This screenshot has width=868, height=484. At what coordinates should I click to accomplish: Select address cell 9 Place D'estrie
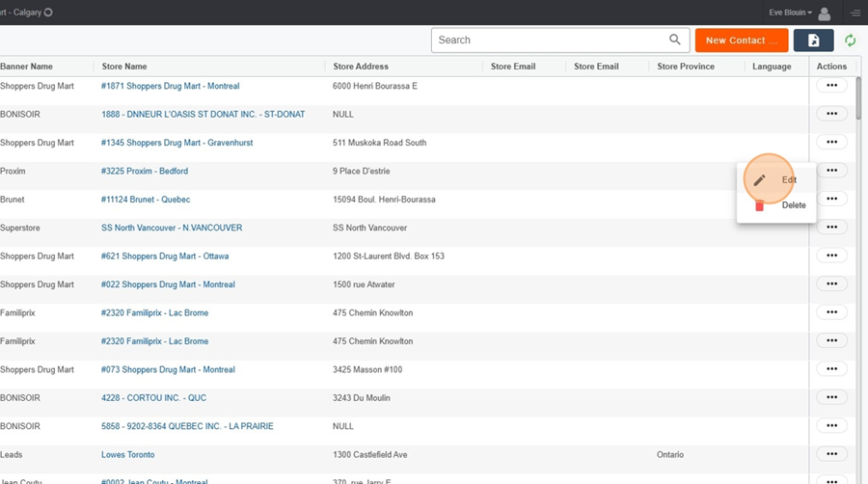pos(361,171)
